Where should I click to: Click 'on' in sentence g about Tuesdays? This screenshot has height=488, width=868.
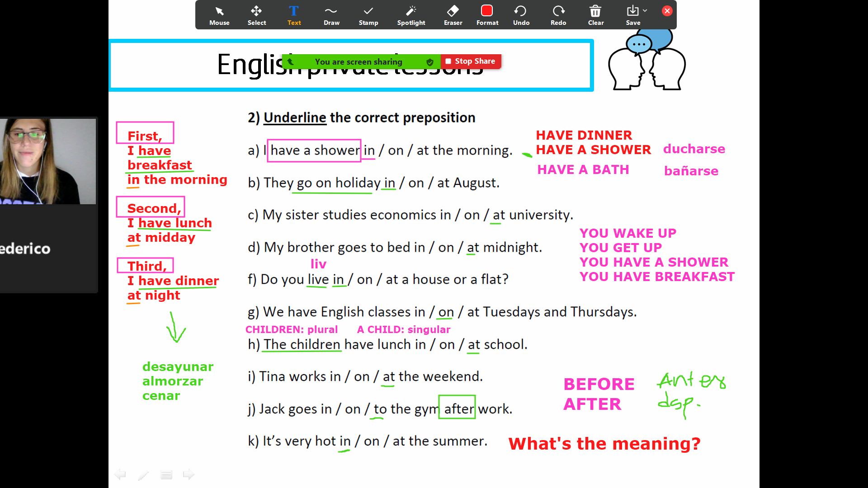(x=446, y=312)
